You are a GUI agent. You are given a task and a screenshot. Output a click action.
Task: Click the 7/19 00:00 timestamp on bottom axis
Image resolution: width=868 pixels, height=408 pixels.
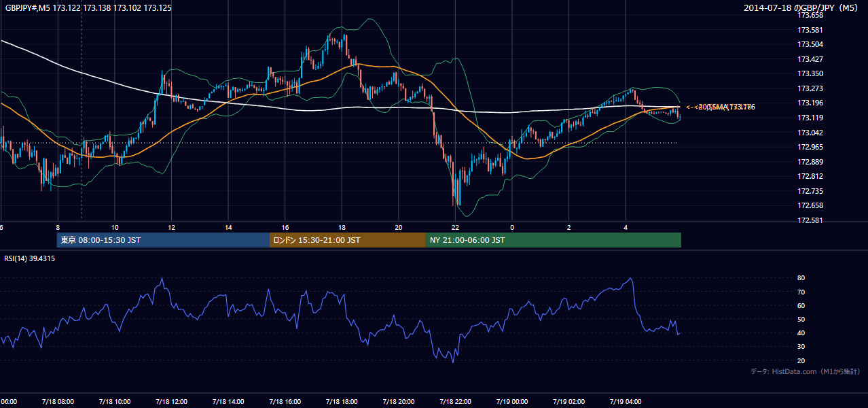pyautogui.click(x=512, y=401)
